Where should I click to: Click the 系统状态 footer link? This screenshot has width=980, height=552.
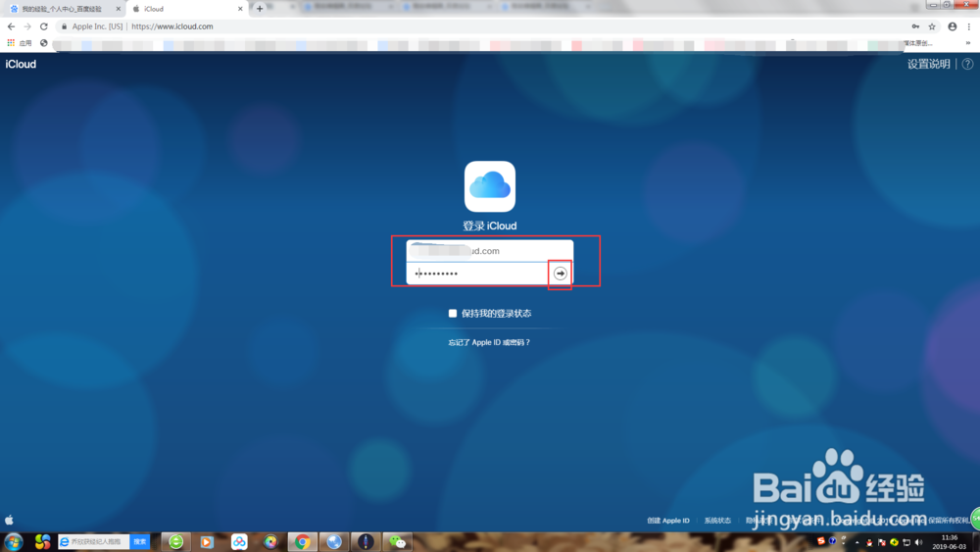pos(717,520)
